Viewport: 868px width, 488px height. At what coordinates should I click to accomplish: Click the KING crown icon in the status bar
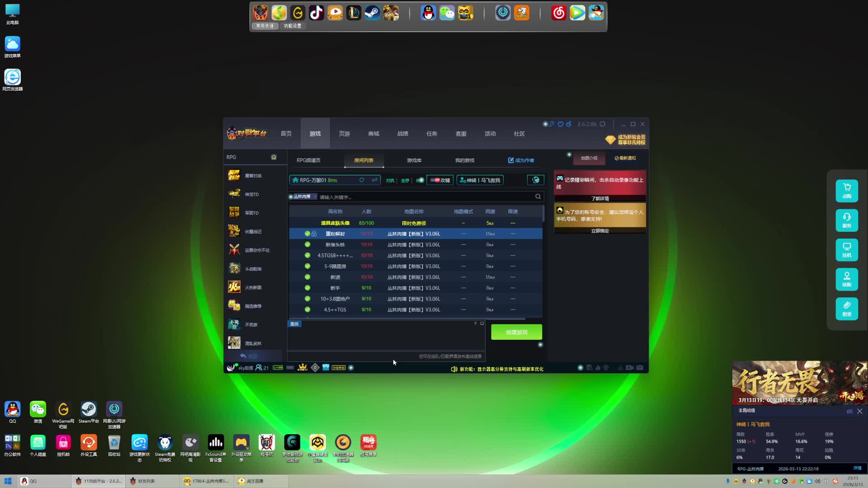pos(302,368)
